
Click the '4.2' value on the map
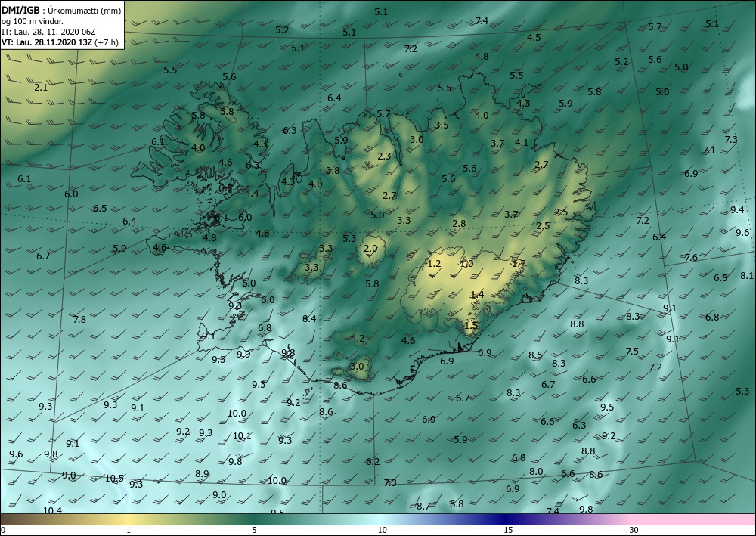(358, 339)
